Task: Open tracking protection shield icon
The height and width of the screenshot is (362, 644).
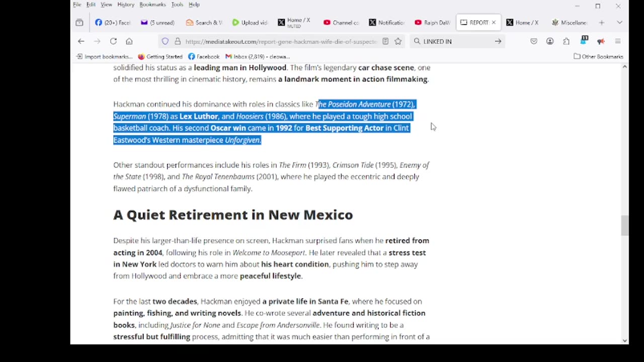Action: (x=165, y=41)
